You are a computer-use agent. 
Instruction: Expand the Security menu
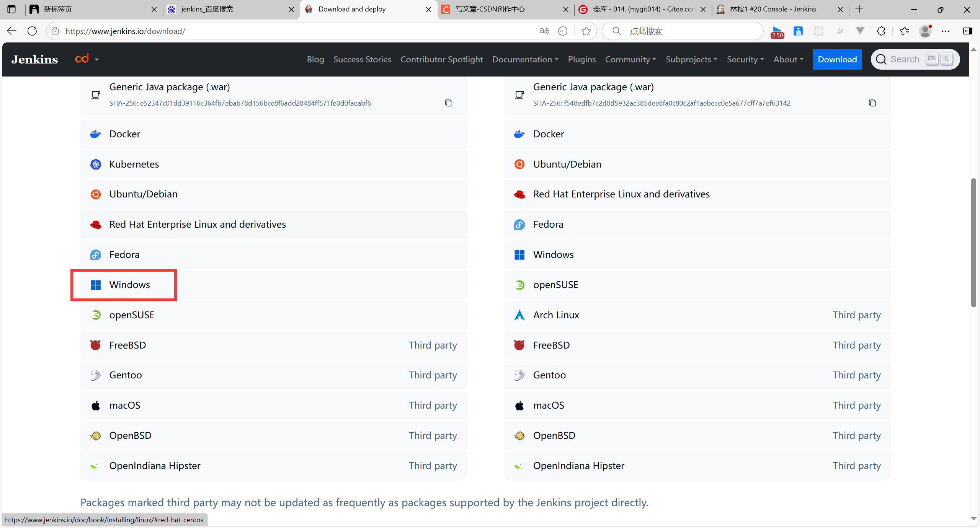click(745, 59)
